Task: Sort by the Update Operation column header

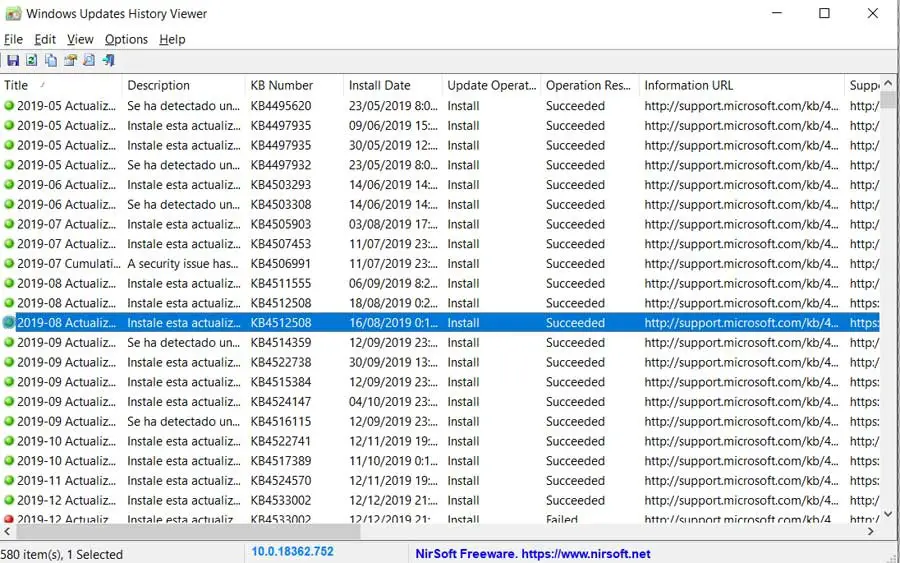Action: [x=492, y=86]
